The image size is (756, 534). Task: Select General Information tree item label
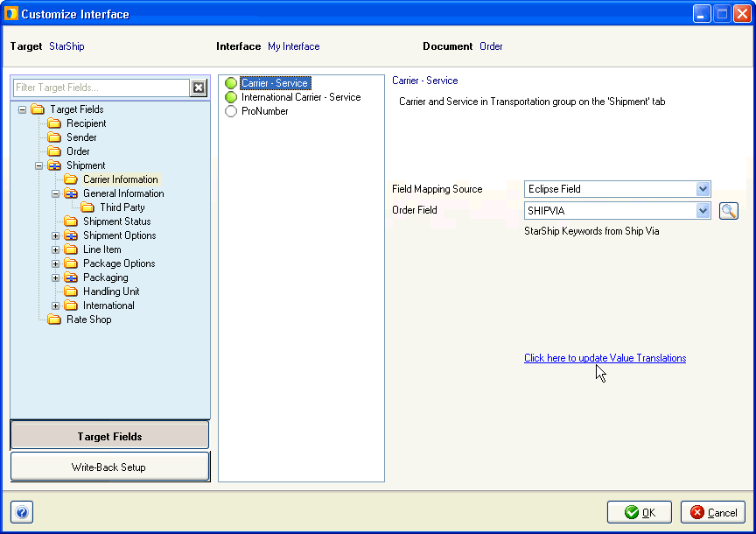click(x=123, y=193)
